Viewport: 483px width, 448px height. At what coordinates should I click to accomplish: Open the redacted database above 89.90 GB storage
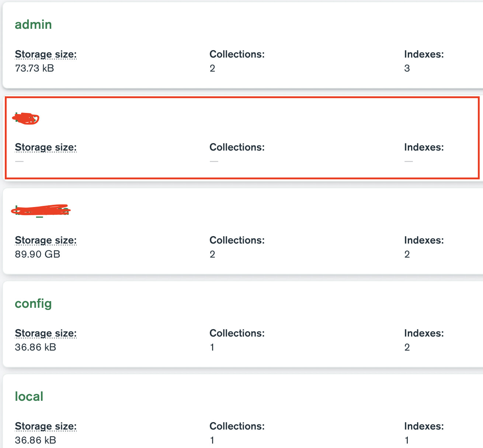click(x=41, y=210)
